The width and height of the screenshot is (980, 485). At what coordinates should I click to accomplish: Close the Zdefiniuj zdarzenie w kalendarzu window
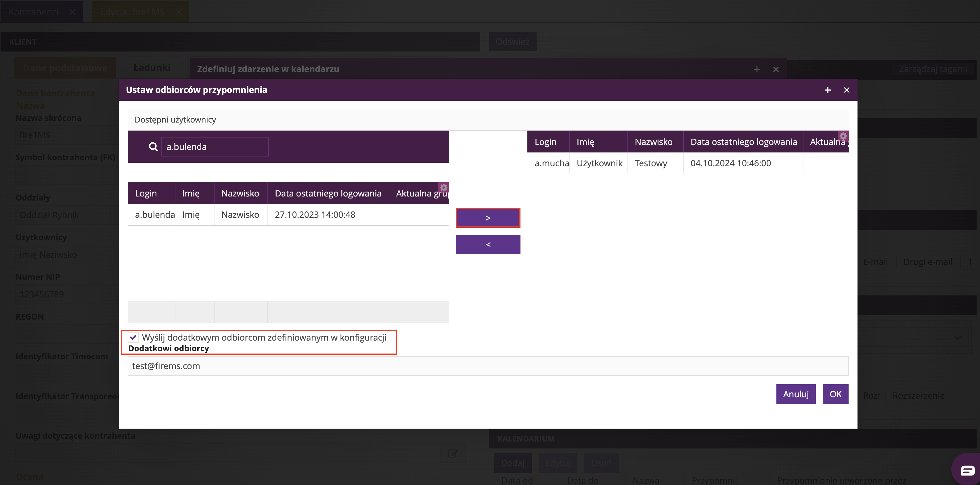776,69
